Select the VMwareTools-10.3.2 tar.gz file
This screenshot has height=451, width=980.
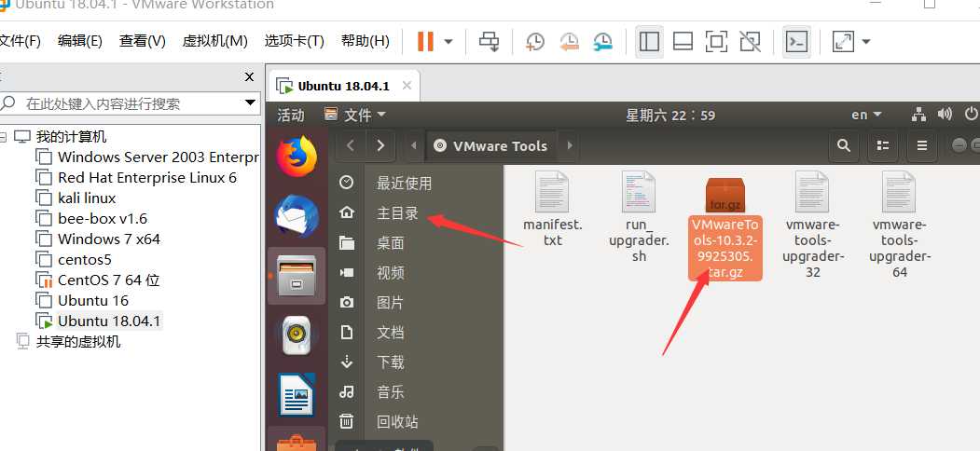[725, 228]
